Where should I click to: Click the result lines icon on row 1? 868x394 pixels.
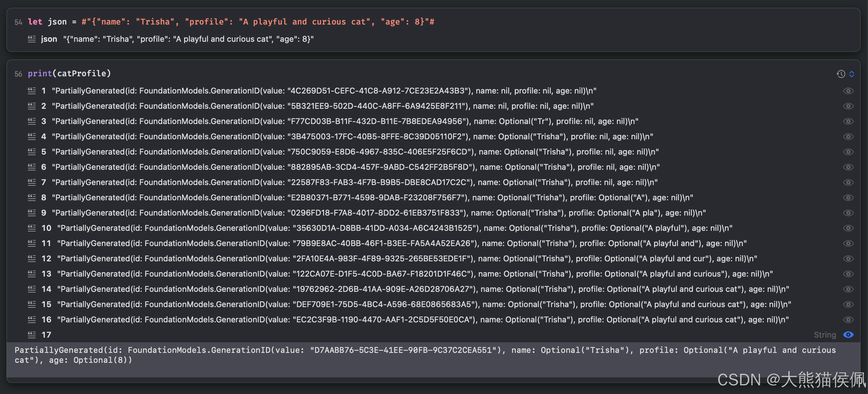(32, 91)
